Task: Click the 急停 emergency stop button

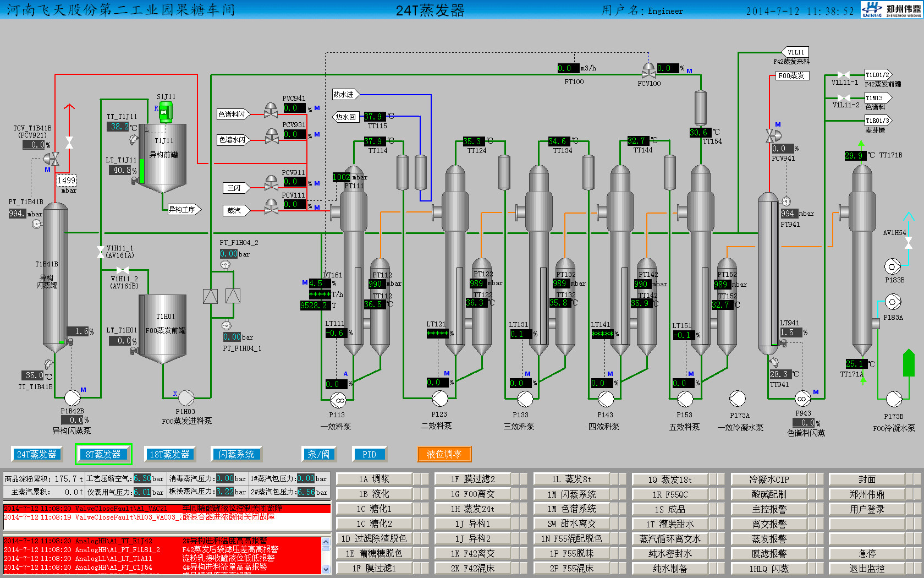Action: (x=867, y=553)
